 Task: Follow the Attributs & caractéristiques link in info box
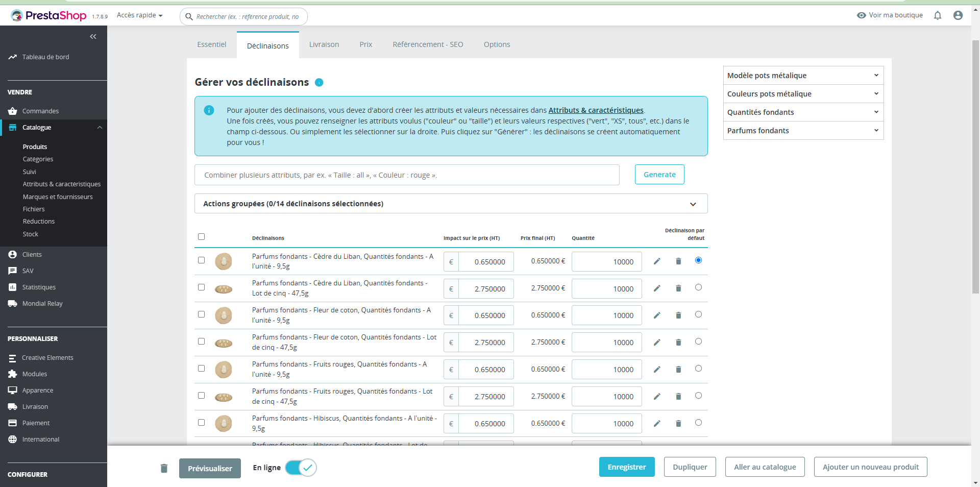[x=596, y=110]
